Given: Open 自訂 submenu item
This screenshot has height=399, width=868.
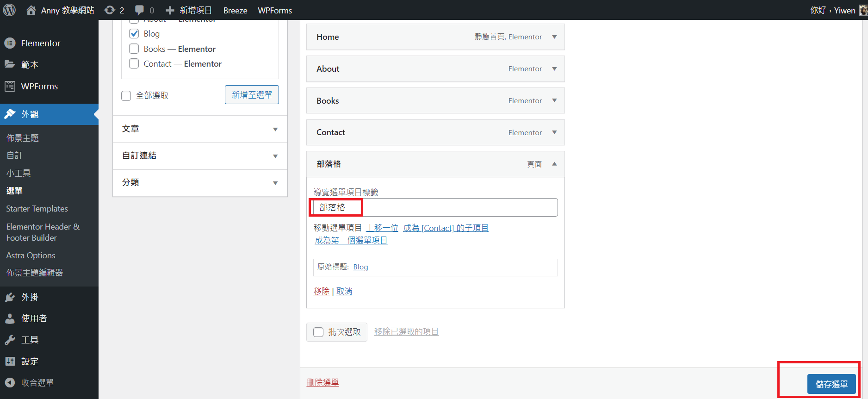Looking at the screenshot, I should click(x=14, y=156).
